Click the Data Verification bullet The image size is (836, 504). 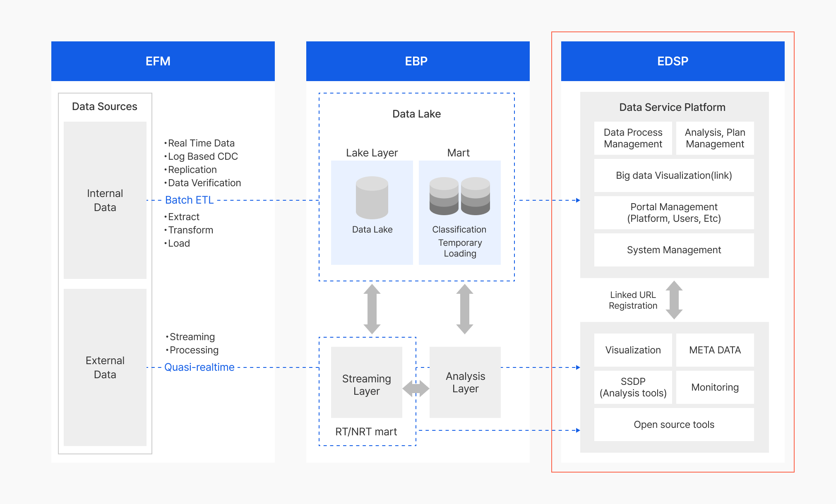pyautogui.click(x=202, y=183)
